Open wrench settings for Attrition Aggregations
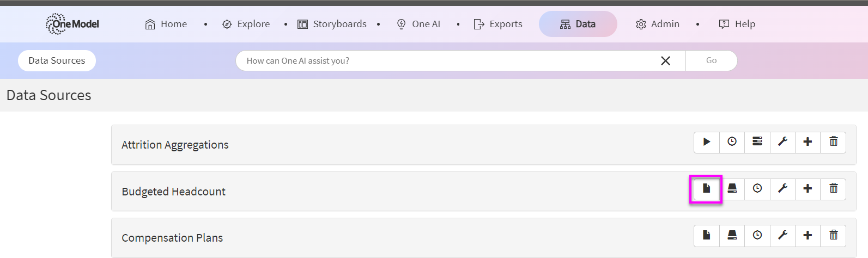Image resolution: width=868 pixels, height=258 pixels. click(782, 142)
